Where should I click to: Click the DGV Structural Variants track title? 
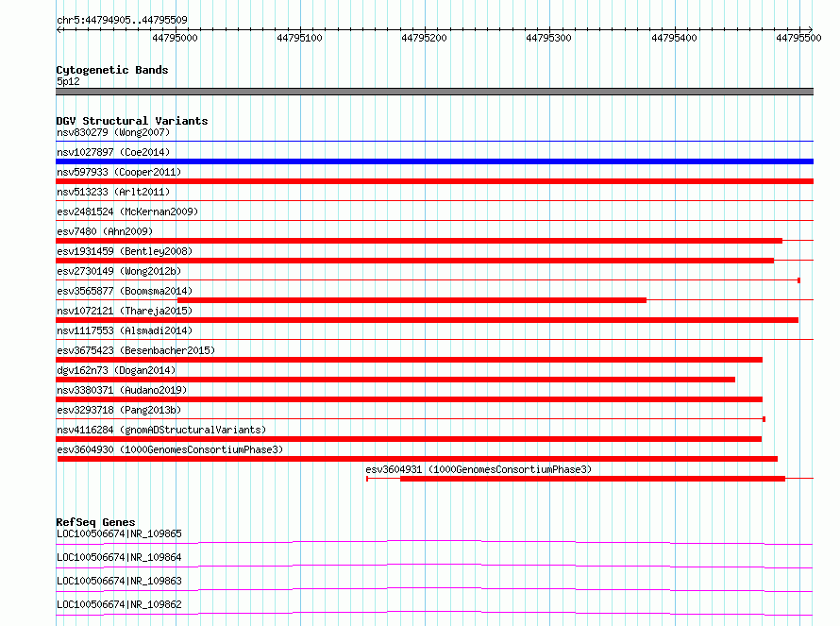[x=132, y=121]
